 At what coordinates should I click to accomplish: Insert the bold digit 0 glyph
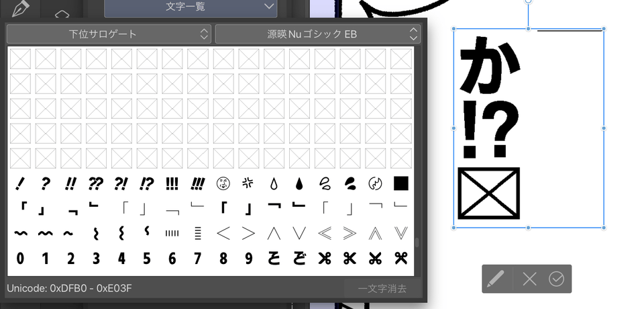pos(19,259)
